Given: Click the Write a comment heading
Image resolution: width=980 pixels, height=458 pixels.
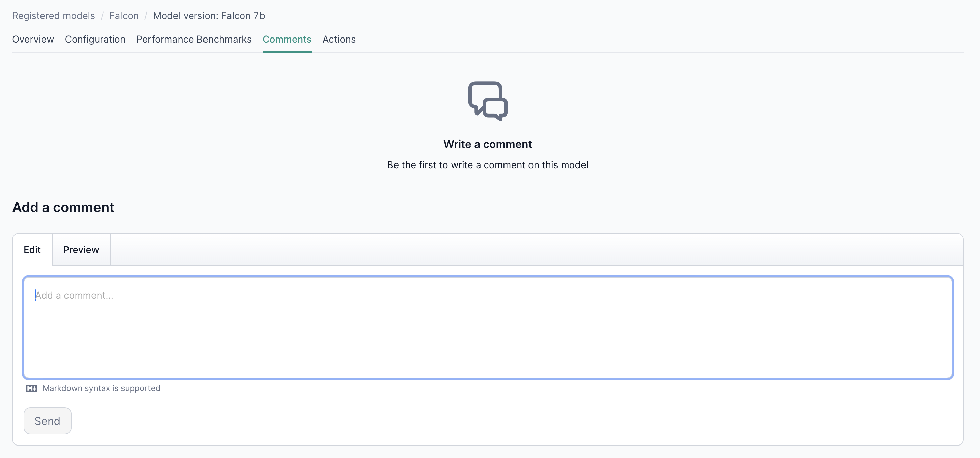Looking at the screenshot, I should point(488,144).
